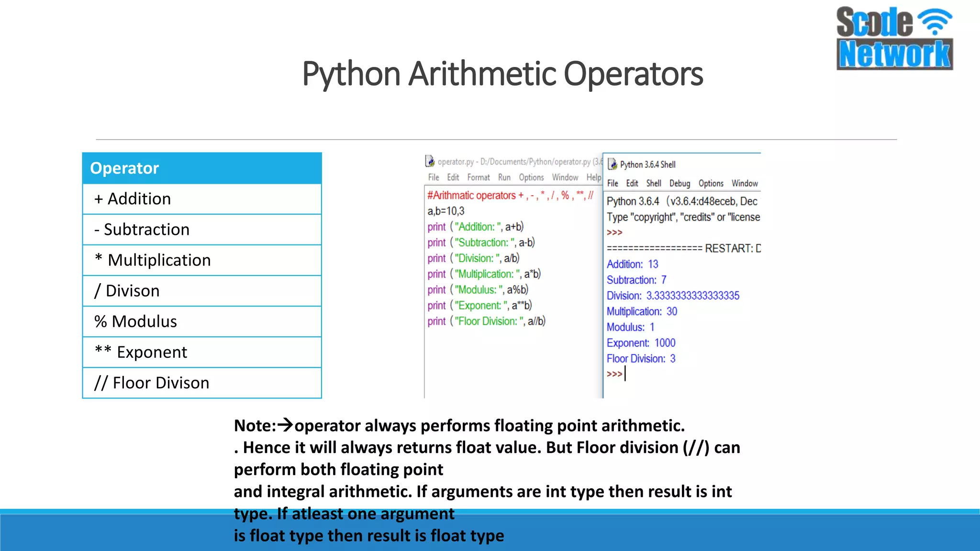Click the RESTART separator line in shell
980x551 pixels.
coord(683,248)
